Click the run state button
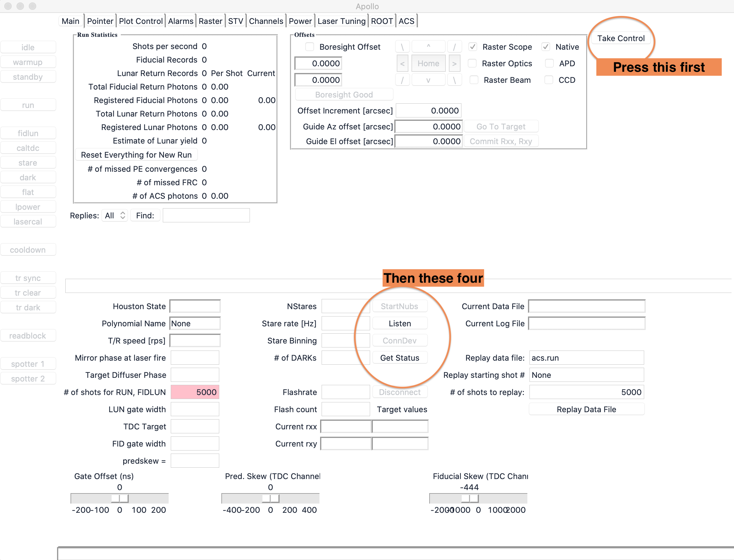 click(x=28, y=105)
